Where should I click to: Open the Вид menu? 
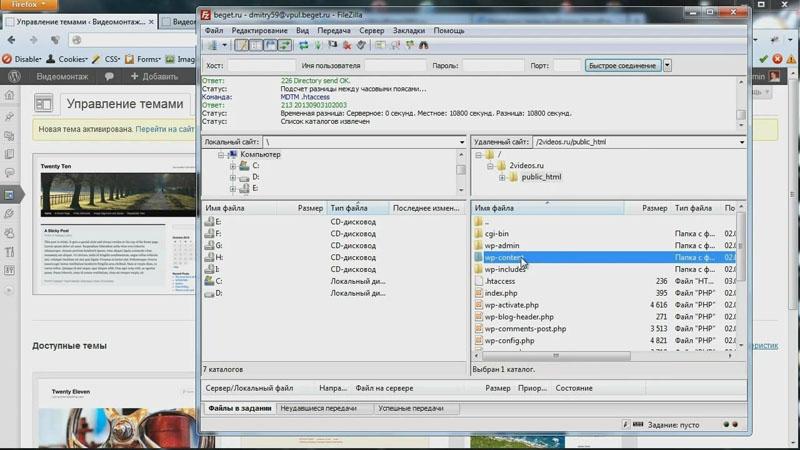tap(302, 31)
